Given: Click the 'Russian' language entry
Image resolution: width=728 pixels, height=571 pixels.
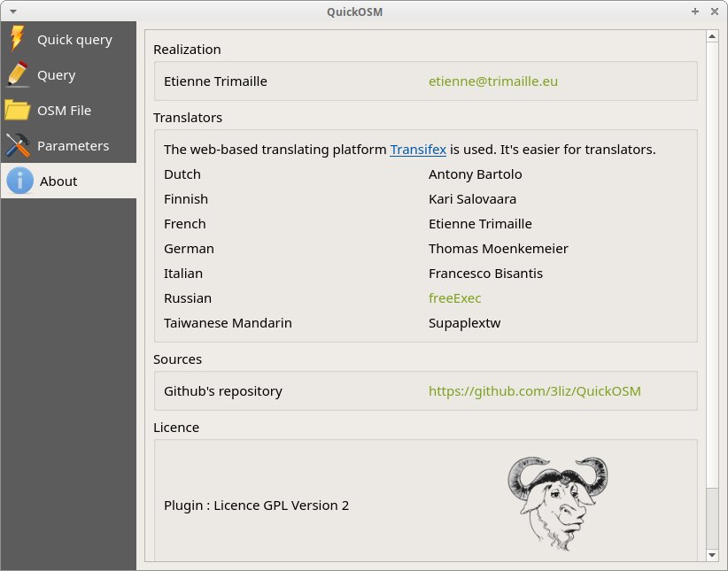Looking at the screenshot, I should tap(188, 298).
